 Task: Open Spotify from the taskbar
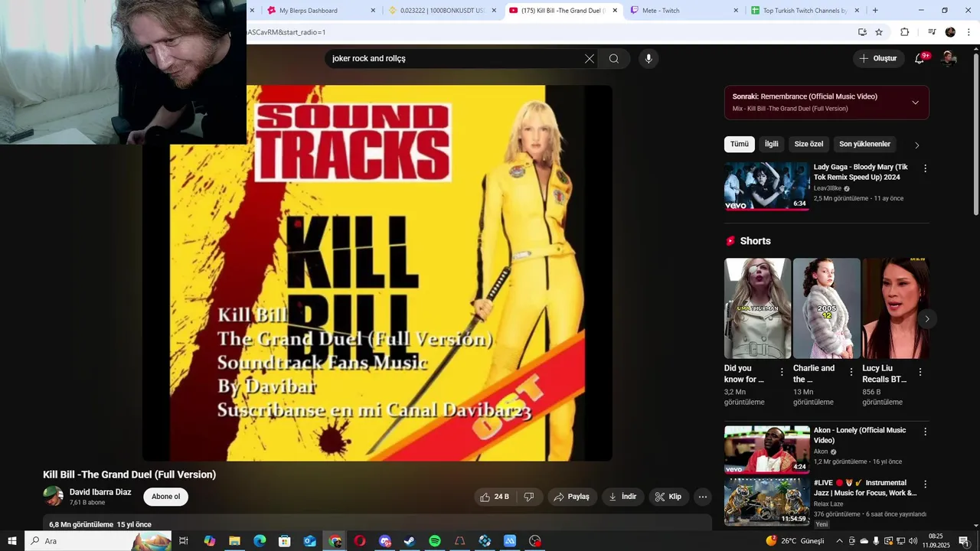click(x=435, y=541)
